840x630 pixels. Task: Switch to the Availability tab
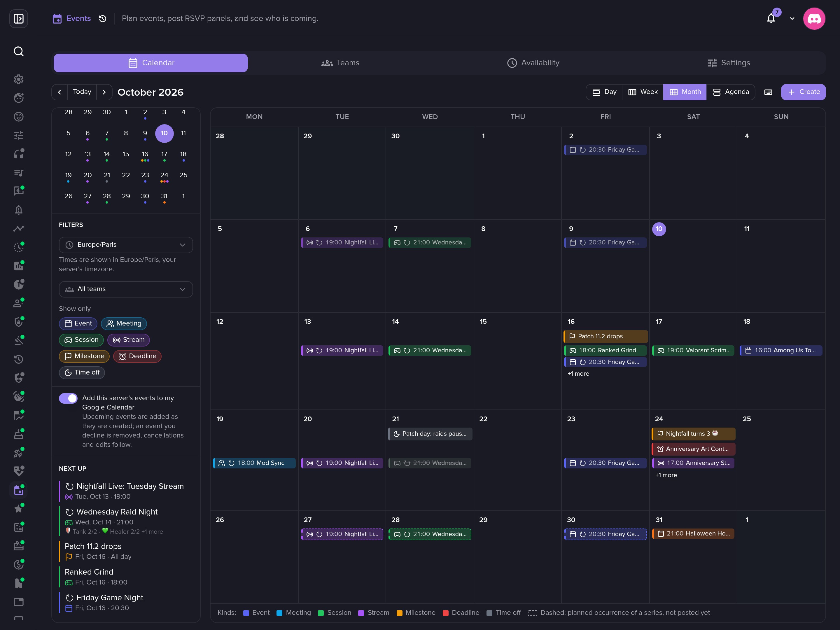click(533, 63)
